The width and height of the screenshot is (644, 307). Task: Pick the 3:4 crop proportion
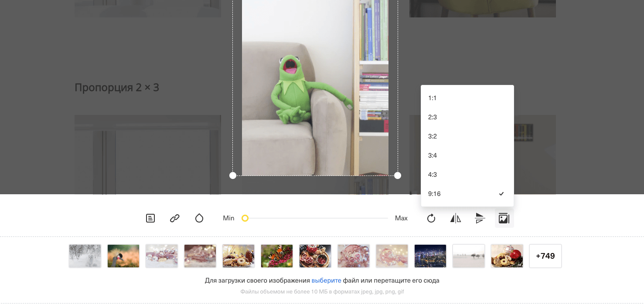coord(467,155)
